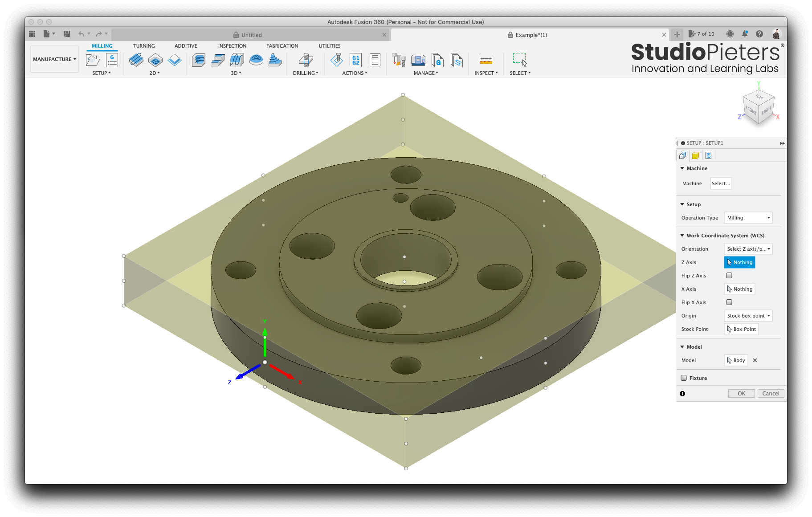Viewport: 812px width, 517px height.
Task: Switch to the INSPECTION tab
Action: point(232,46)
